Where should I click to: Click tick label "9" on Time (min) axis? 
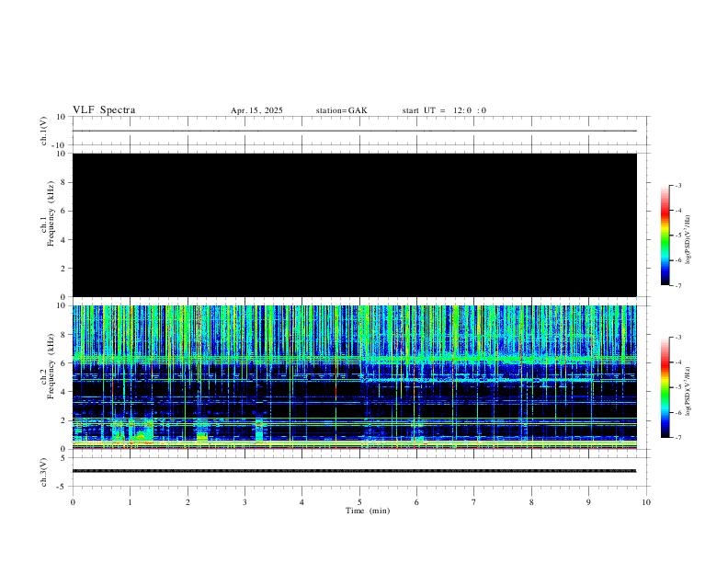588,502
